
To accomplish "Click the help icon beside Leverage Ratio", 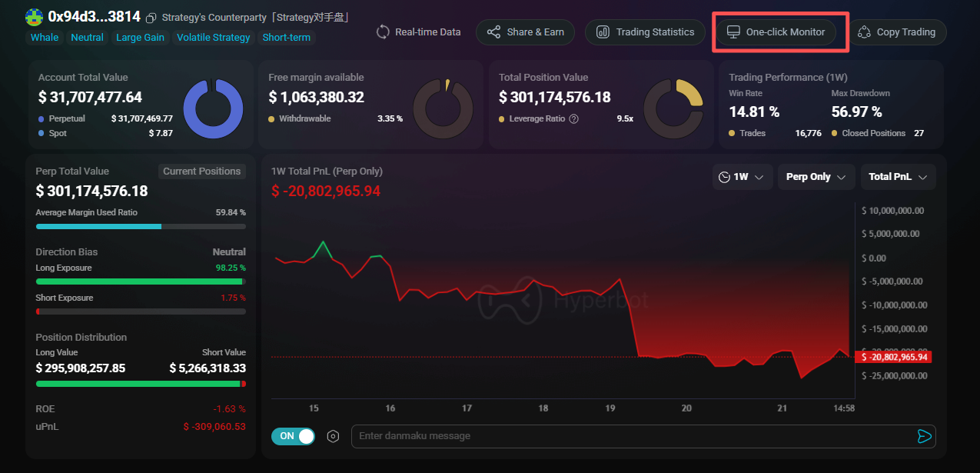I will pos(573,119).
